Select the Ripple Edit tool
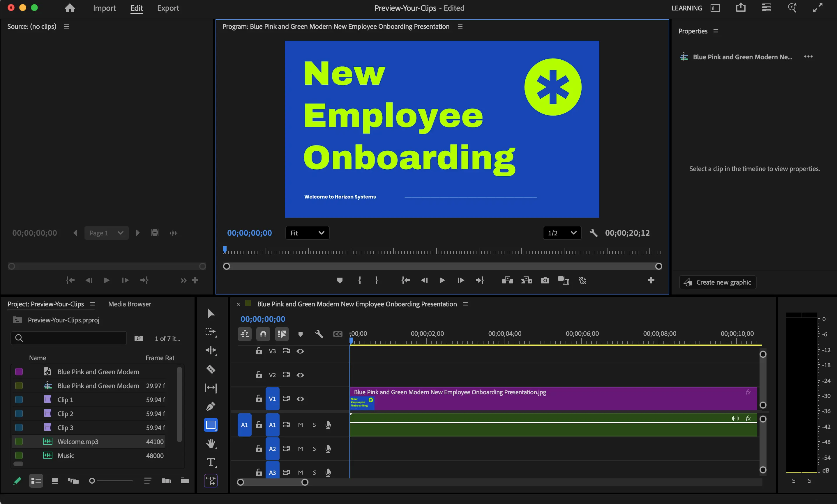The width and height of the screenshot is (837, 504). tap(211, 350)
